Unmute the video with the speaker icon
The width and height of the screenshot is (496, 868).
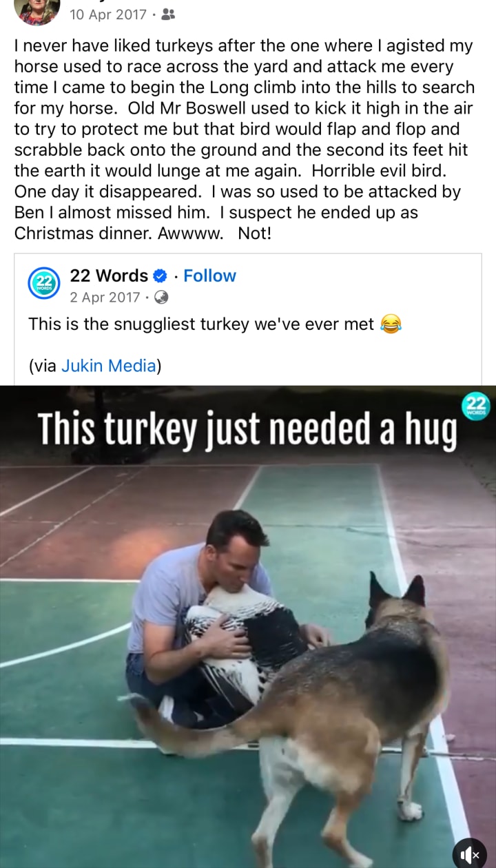click(470, 854)
